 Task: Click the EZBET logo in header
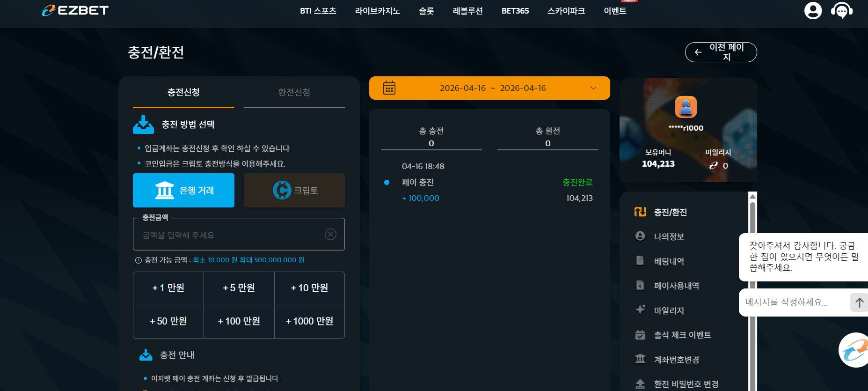(x=75, y=10)
